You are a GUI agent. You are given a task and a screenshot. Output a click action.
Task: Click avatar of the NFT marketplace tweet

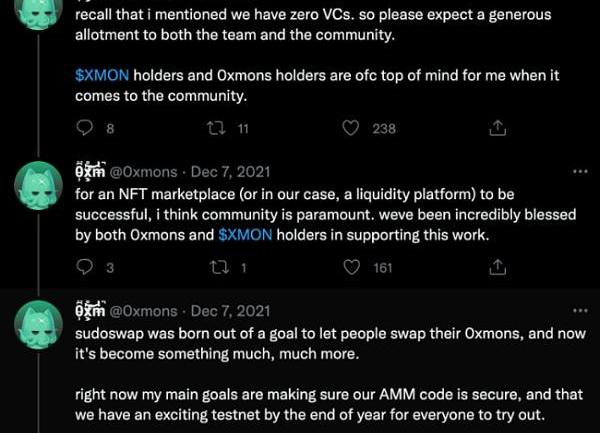40,185
